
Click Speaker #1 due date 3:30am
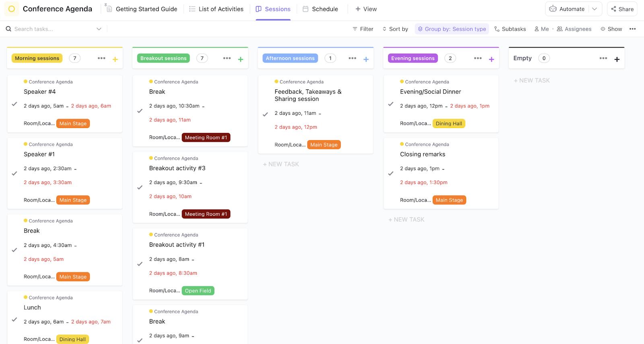(47, 182)
